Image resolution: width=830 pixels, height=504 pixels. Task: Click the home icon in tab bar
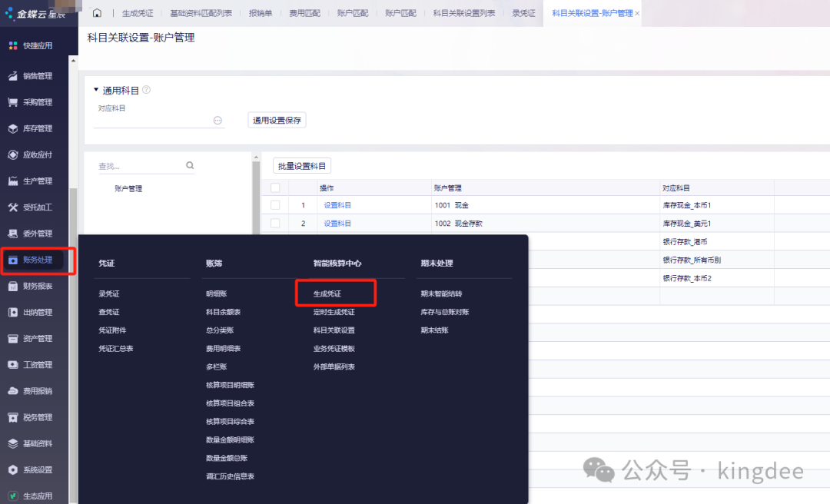pos(97,13)
